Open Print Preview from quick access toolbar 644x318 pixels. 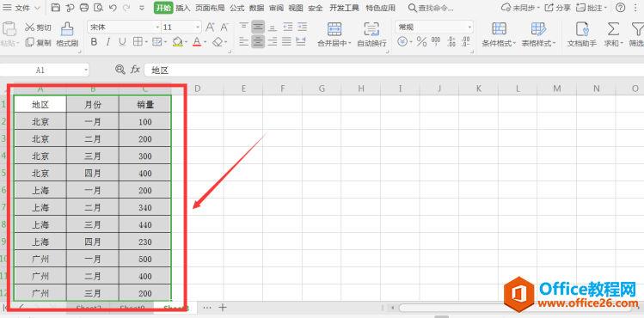[98, 8]
